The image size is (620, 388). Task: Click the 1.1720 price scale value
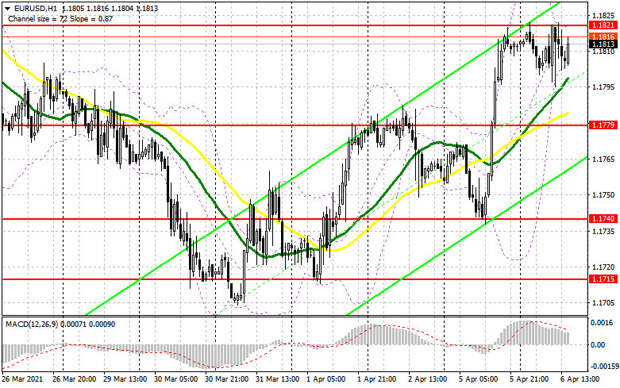coord(603,267)
